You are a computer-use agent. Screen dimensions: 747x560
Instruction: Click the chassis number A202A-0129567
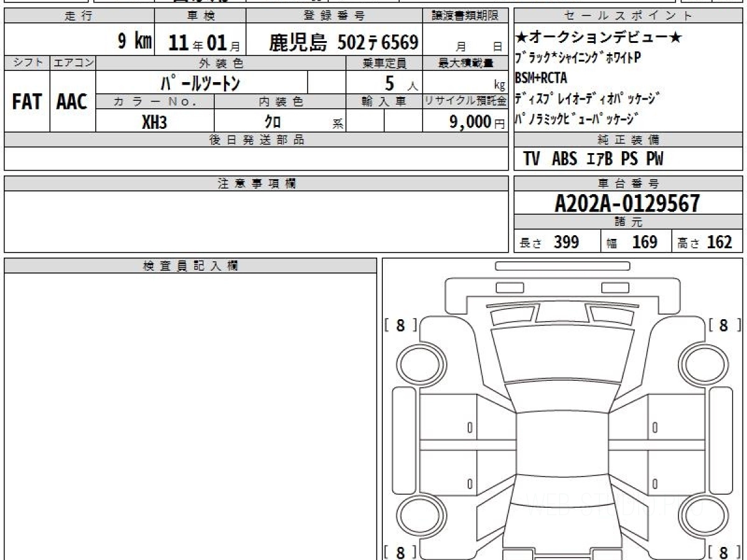click(x=627, y=203)
